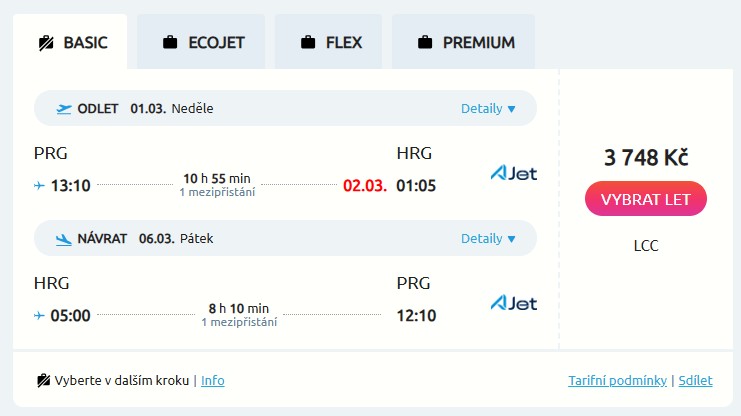The height and width of the screenshot is (416, 741).
Task: Click the no-baggage icon beside Vyberte v dalším kroku
Action: [x=43, y=380]
